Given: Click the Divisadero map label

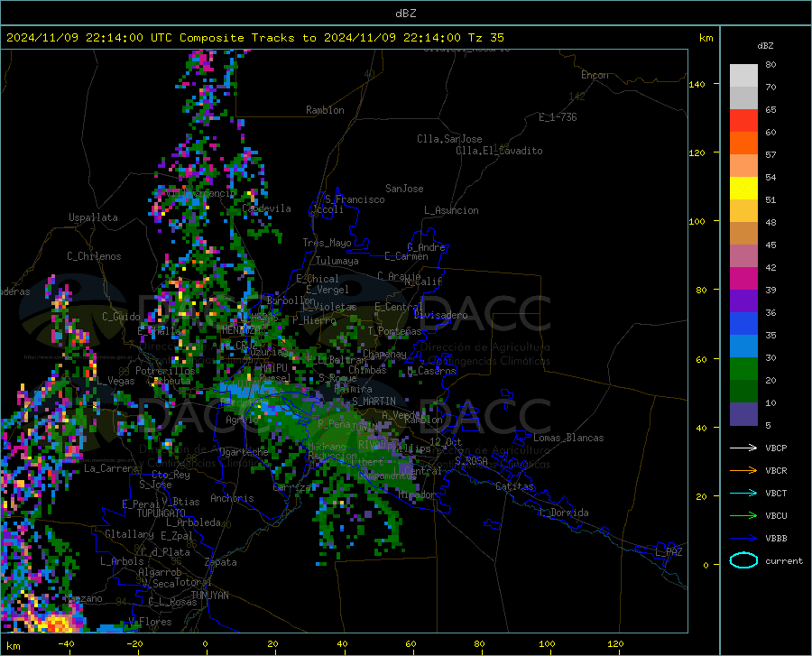Looking at the screenshot, I should 440,315.
